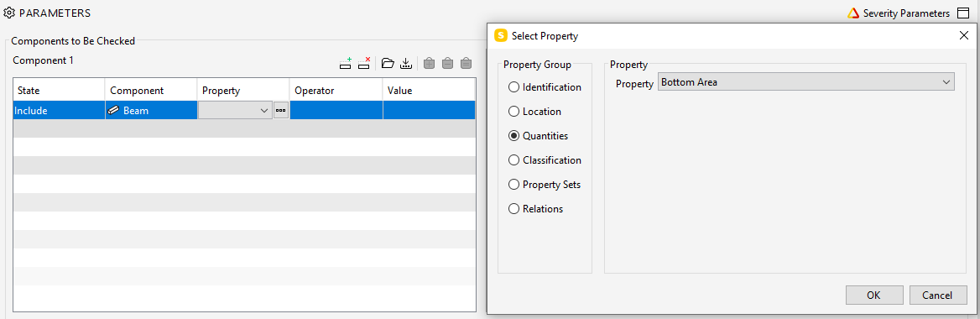Image resolution: width=980 pixels, height=319 pixels.
Task: Click the empty Value cell in Beam row
Action: point(429,110)
